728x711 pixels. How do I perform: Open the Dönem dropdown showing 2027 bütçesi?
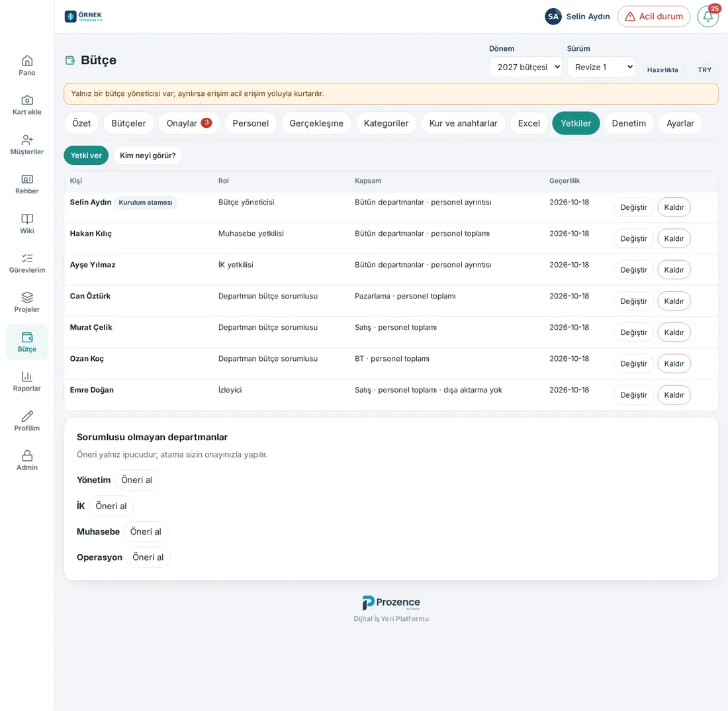(525, 68)
